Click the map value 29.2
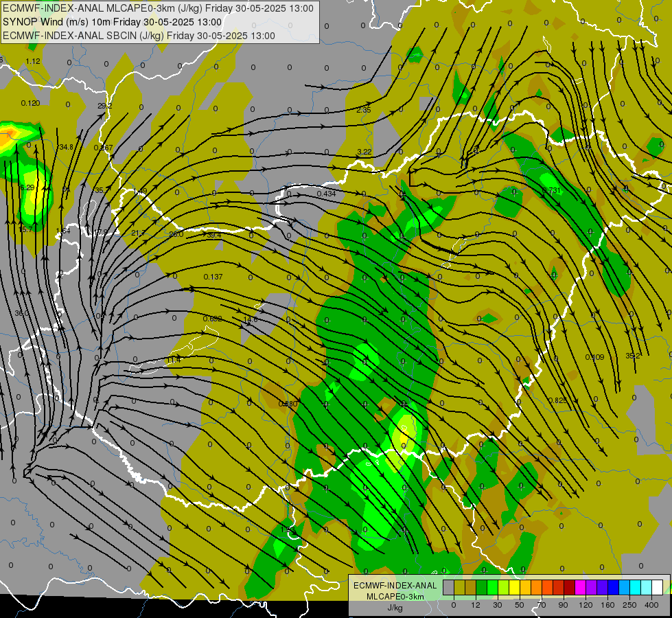Screen dimensions: 672x618 (105, 106)
